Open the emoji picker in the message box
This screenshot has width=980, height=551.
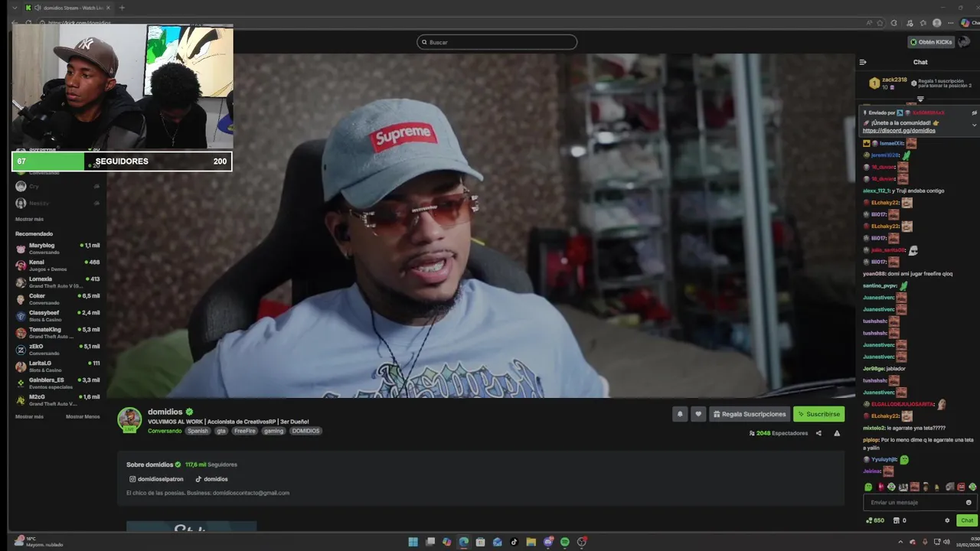(x=969, y=503)
